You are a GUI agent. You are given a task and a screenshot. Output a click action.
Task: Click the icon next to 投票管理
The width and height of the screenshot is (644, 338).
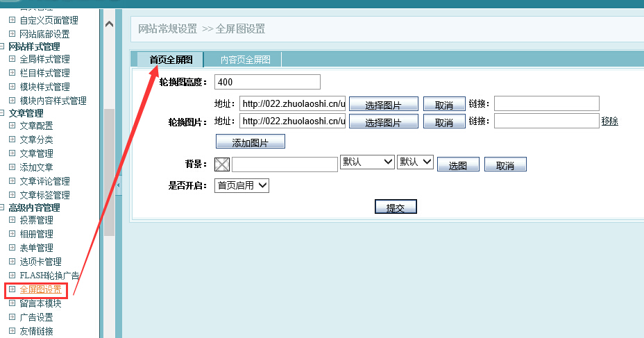tap(12, 220)
